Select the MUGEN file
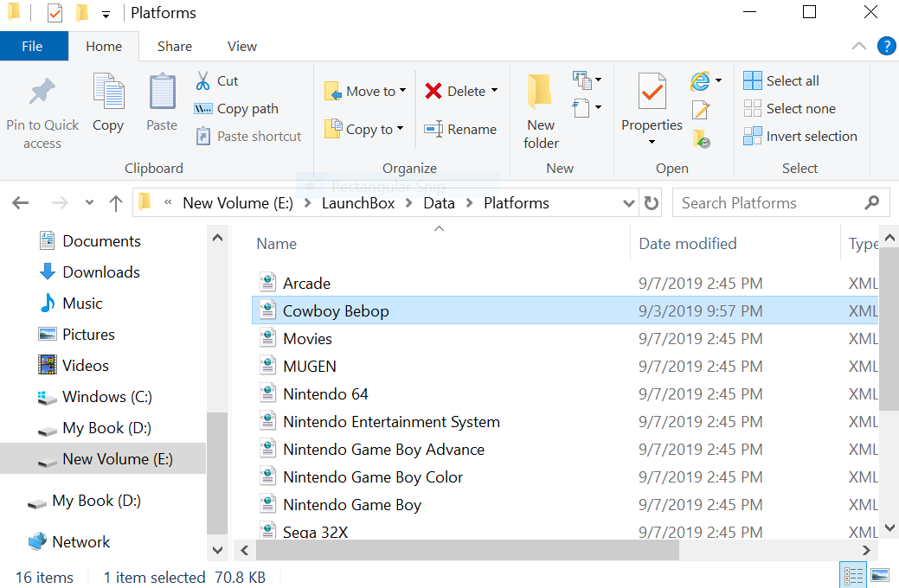 pos(565,367)
